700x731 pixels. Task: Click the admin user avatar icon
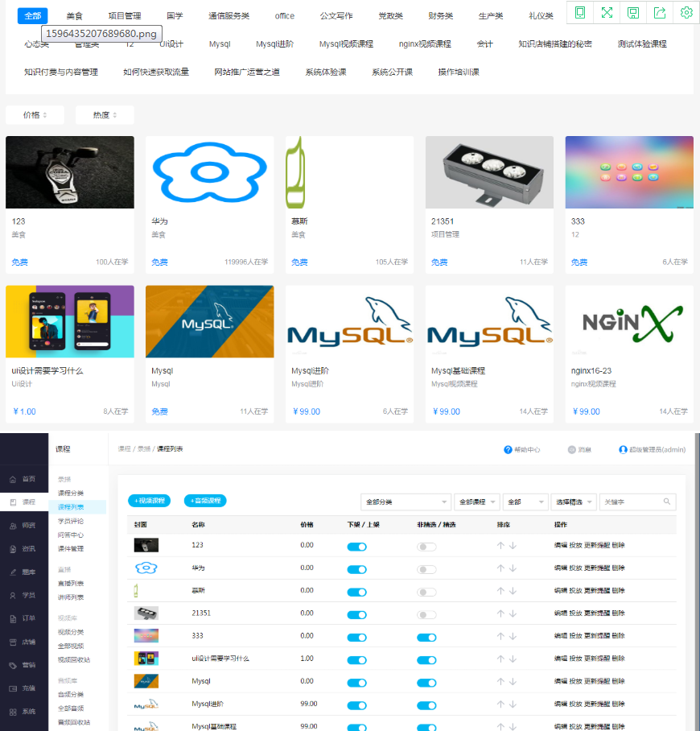623,449
